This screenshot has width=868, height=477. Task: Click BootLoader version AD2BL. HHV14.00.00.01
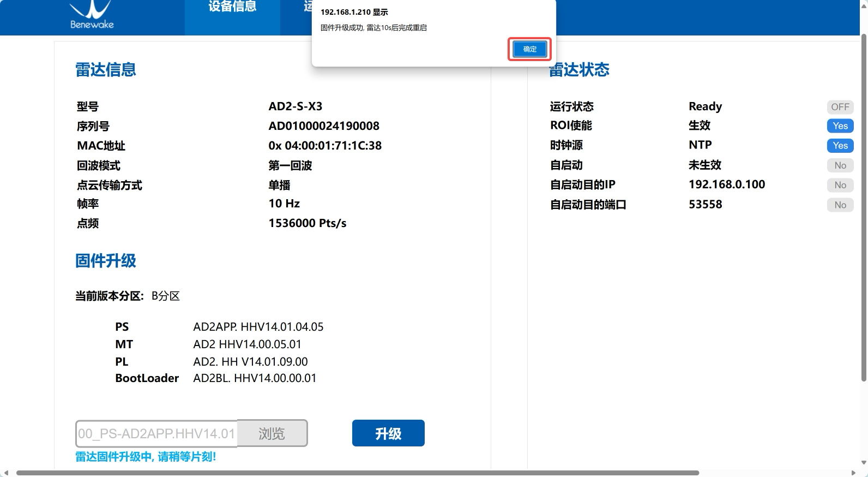pyautogui.click(x=255, y=378)
